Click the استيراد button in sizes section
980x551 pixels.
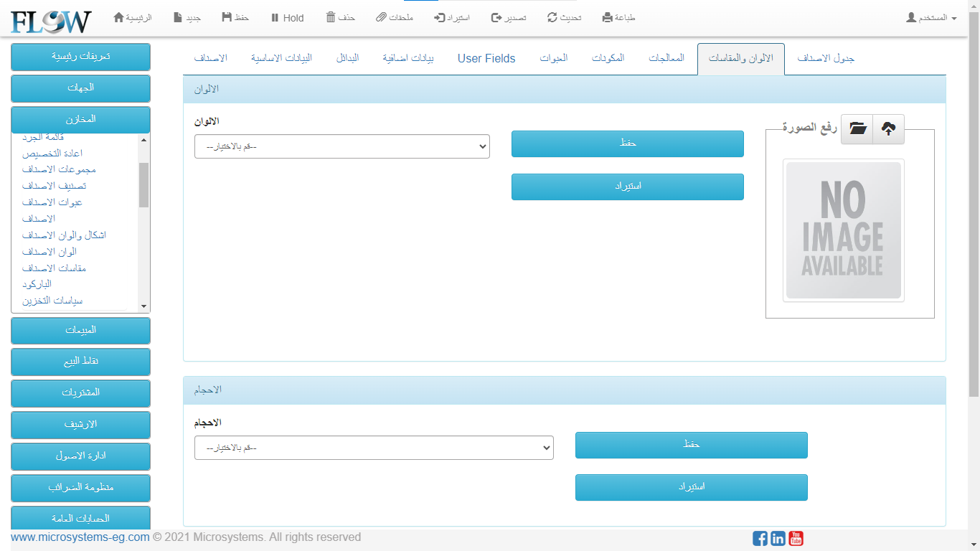tap(691, 487)
